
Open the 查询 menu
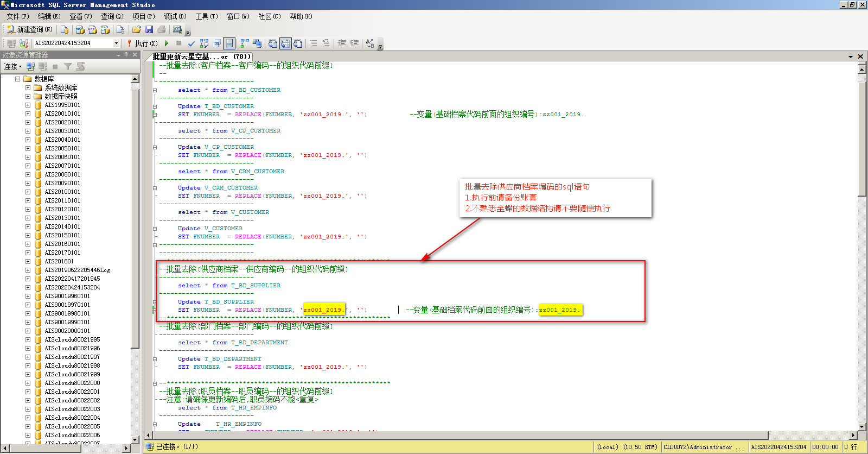click(x=112, y=16)
